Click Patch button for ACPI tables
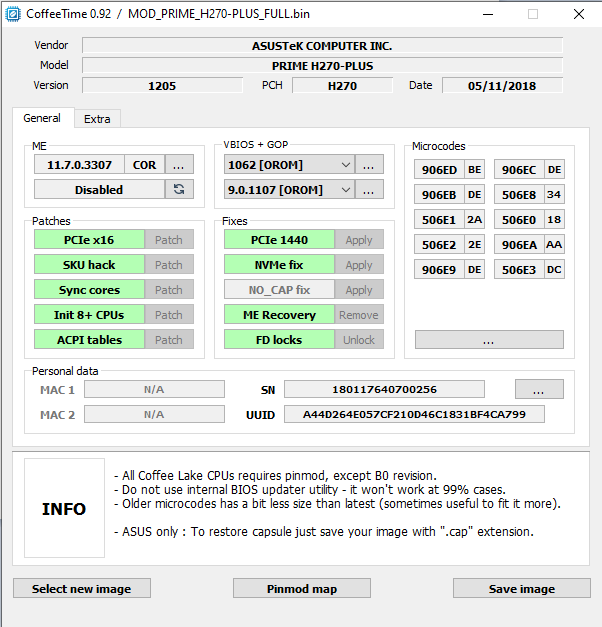Viewport: 602px width, 627px height. 169,339
